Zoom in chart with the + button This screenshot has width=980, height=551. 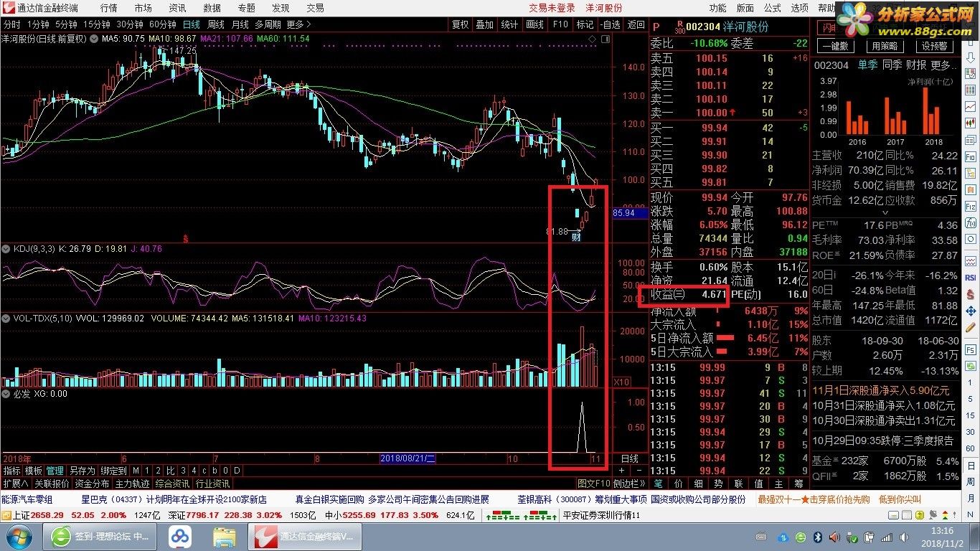coord(621,471)
